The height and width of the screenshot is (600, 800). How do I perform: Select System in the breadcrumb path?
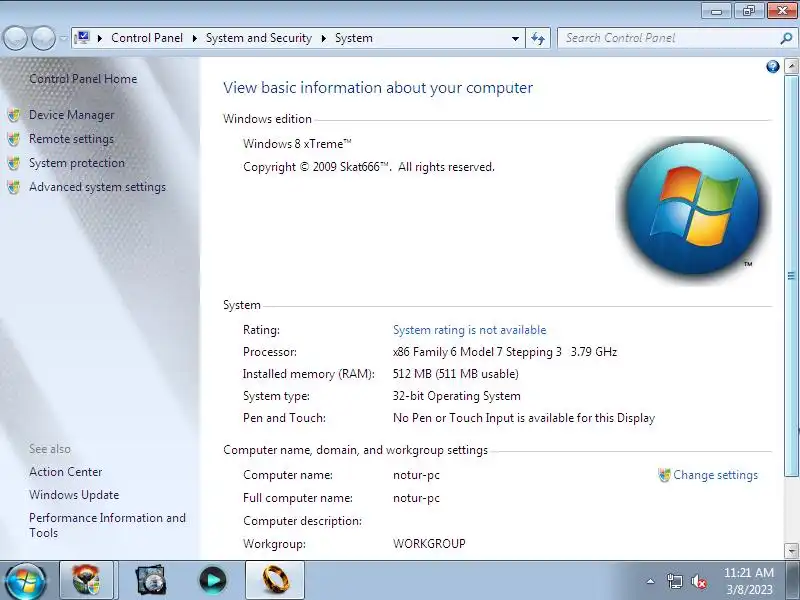[x=354, y=38]
